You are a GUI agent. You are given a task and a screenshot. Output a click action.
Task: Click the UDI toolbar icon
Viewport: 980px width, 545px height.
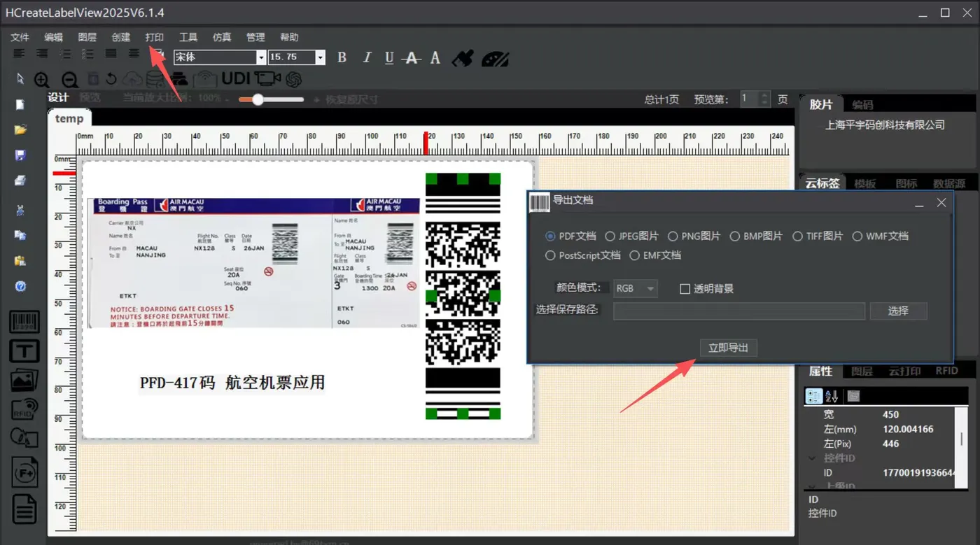[236, 78]
